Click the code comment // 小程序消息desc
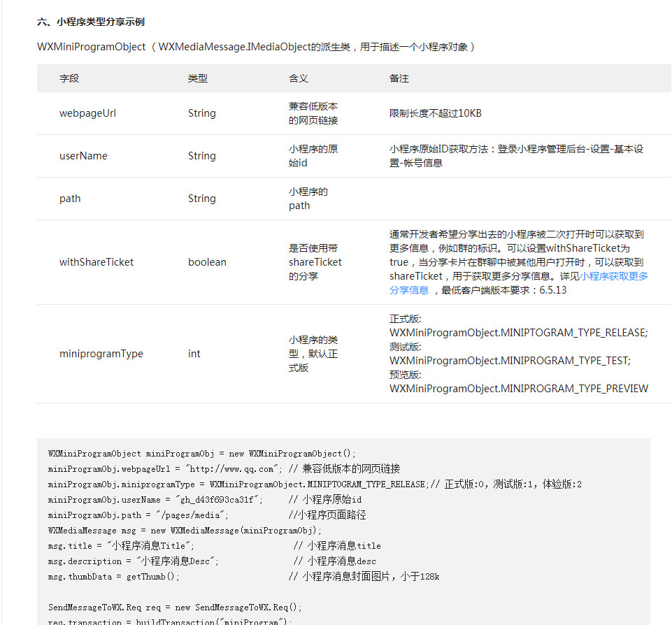The height and width of the screenshot is (625, 672). point(335,561)
